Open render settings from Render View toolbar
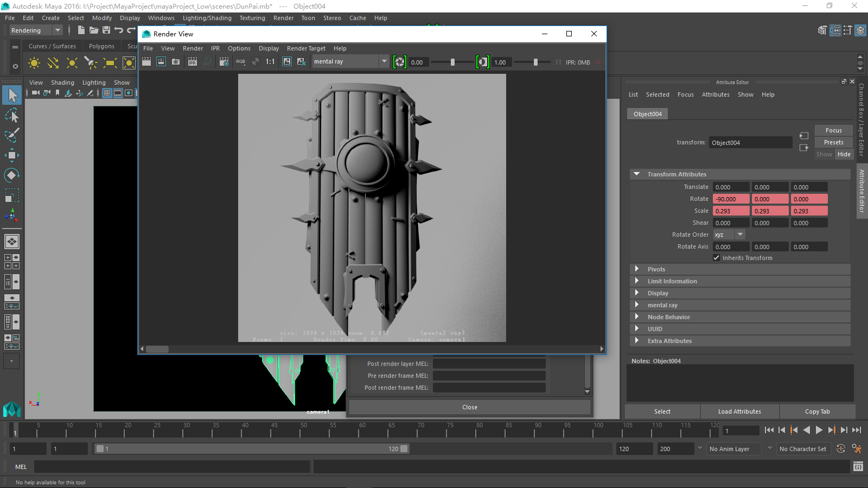This screenshot has height=488, width=868. 224,62
